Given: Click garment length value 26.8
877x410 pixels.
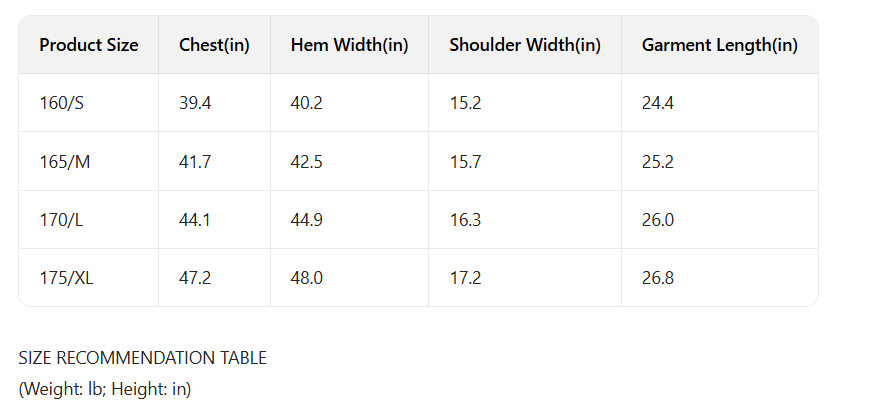Looking at the screenshot, I should (x=658, y=278).
